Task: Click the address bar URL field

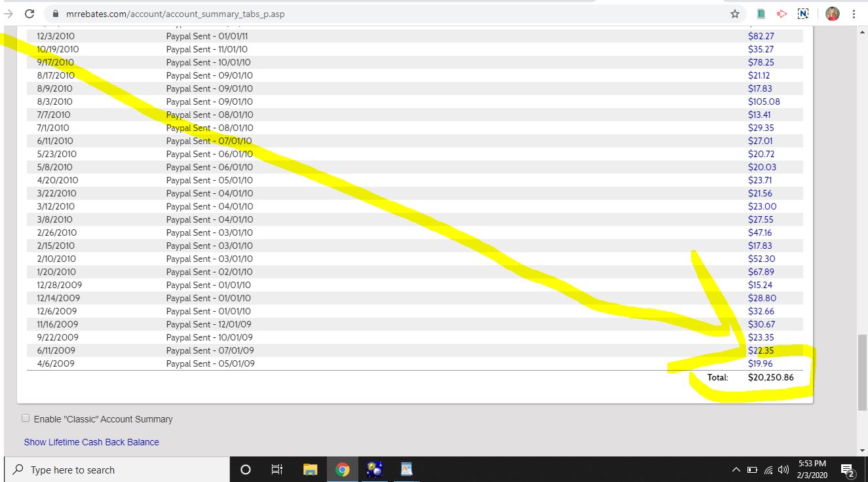Action: (393, 14)
